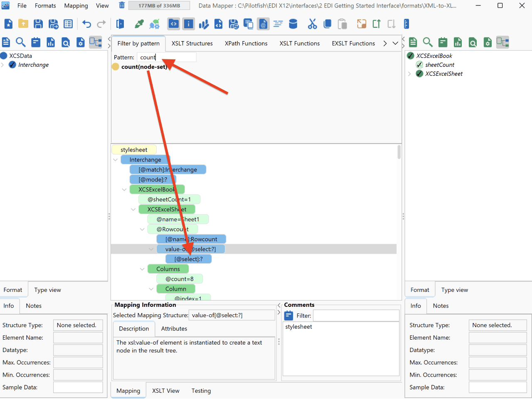The width and height of the screenshot is (532, 399).
Task: Click the blue ruler icon in toolbar
Action: click(x=406, y=24)
